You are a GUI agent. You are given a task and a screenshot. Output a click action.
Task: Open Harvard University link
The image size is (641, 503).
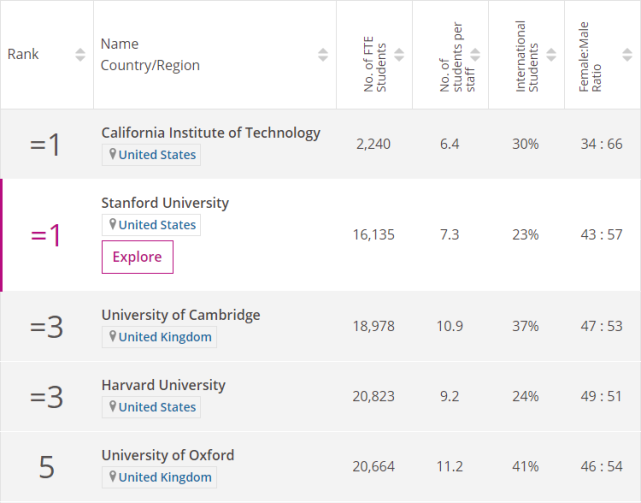coord(163,385)
